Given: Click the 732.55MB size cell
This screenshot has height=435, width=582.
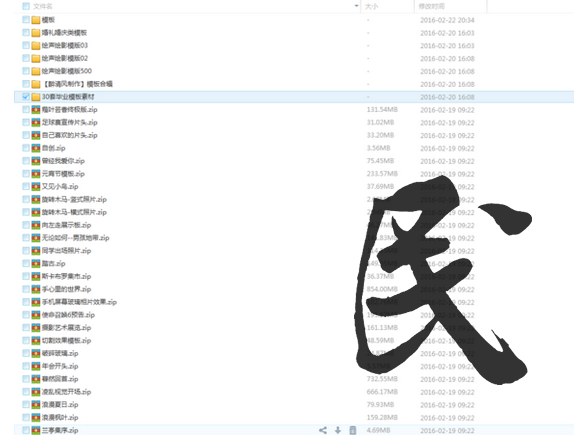Looking at the screenshot, I should click(x=382, y=379).
